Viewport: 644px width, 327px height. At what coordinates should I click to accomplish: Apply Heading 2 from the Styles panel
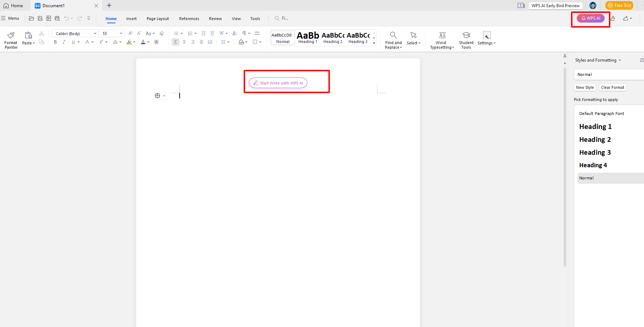595,139
